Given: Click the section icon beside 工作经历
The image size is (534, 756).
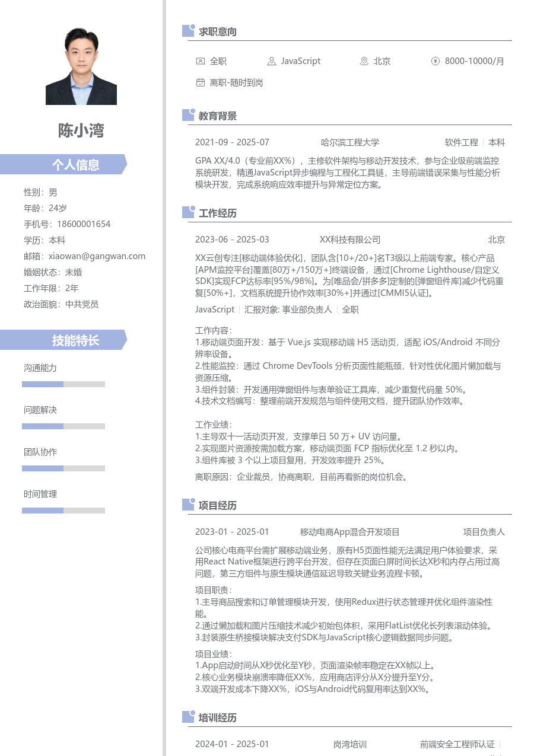Looking at the screenshot, I should click(x=187, y=212).
